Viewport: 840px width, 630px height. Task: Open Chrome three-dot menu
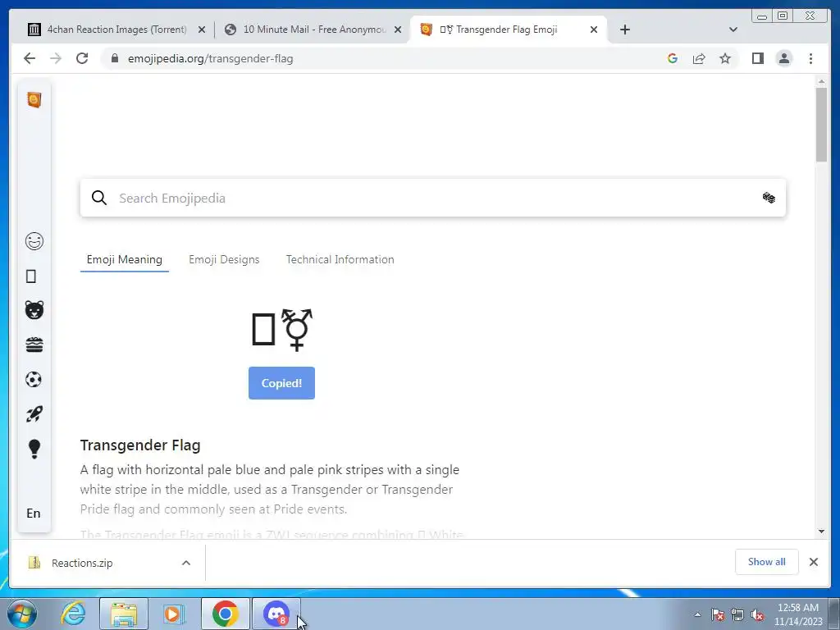810,58
